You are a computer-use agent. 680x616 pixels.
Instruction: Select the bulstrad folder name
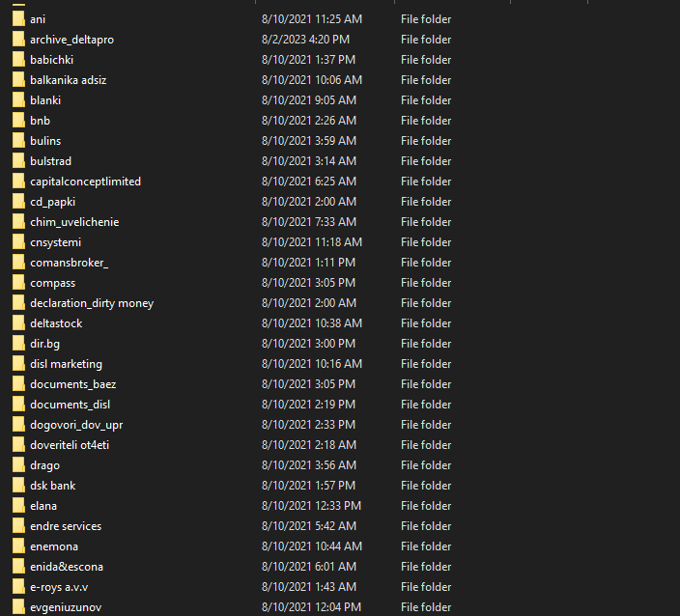pos(51,161)
